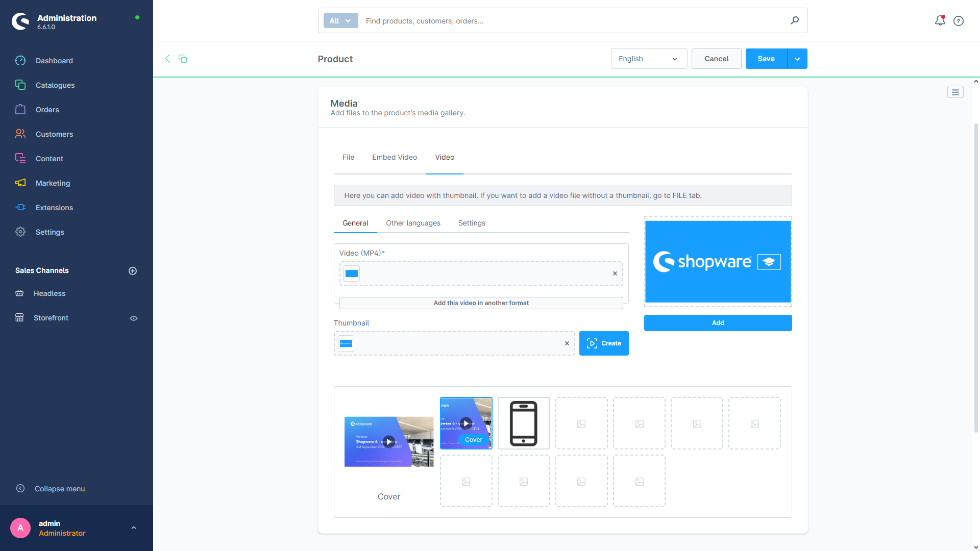Switch to the File tab
The height and width of the screenshot is (551, 980).
(x=348, y=157)
